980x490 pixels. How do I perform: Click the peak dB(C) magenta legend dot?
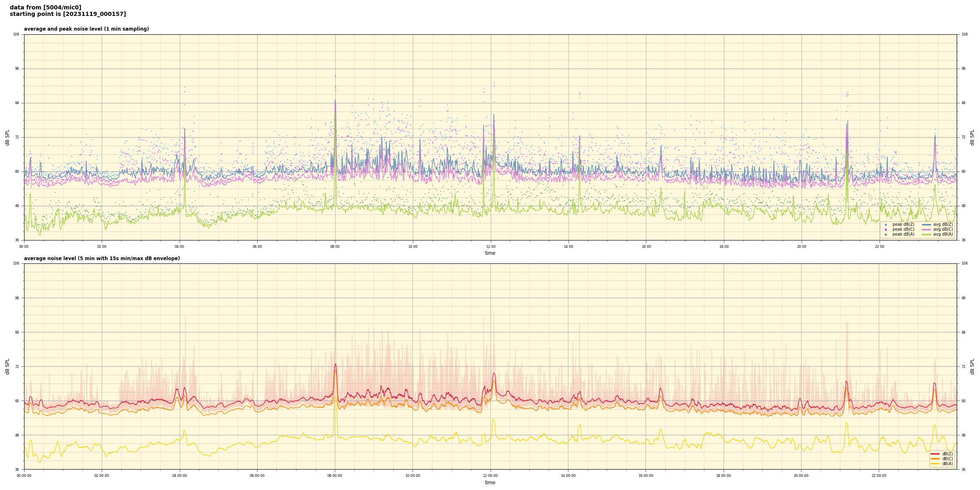pyautogui.click(x=886, y=229)
